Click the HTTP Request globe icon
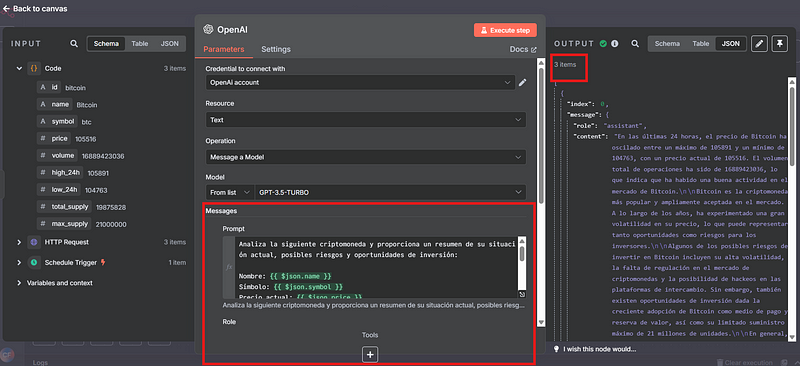Screen dimensions: 800x366 [34, 242]
